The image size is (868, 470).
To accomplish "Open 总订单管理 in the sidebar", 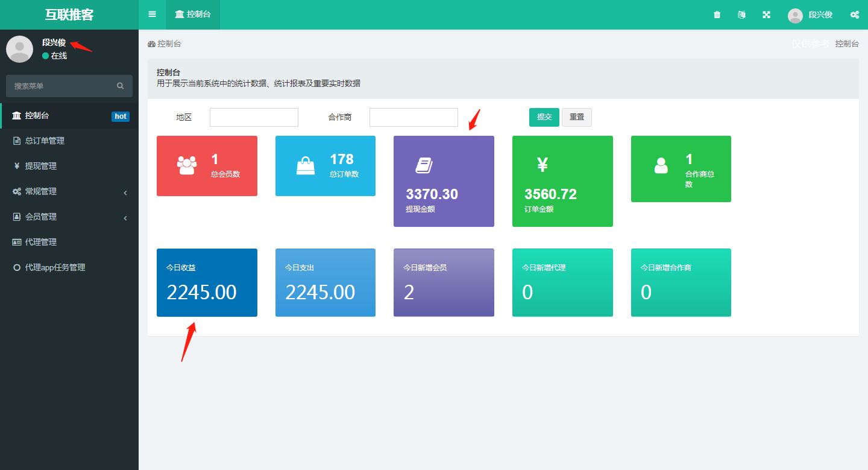I will 45,141.
